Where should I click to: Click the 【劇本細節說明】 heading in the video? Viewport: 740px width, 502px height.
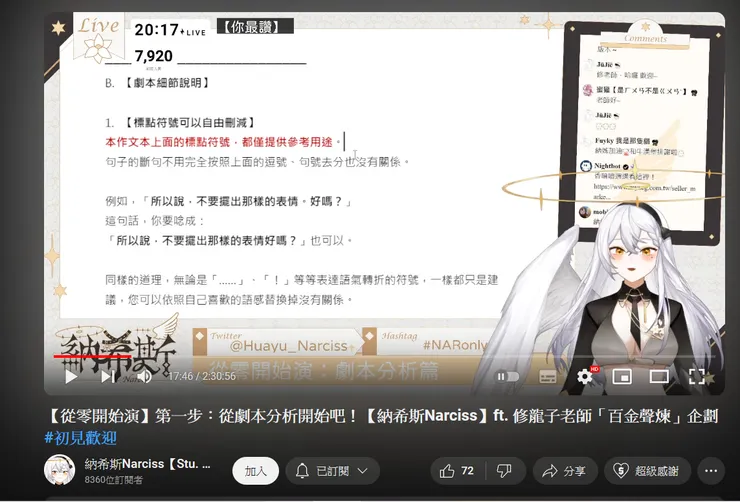click(167, 83)
